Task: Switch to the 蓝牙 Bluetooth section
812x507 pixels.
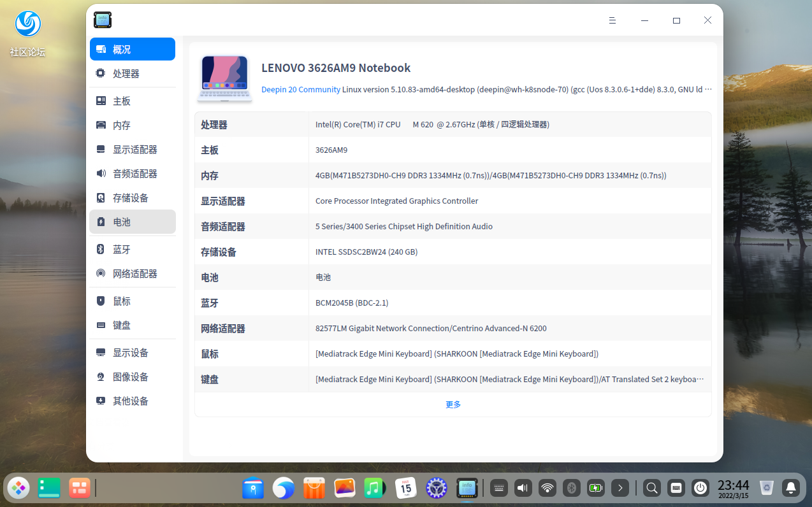Action: pyautogui.click(x=122, y=249)
